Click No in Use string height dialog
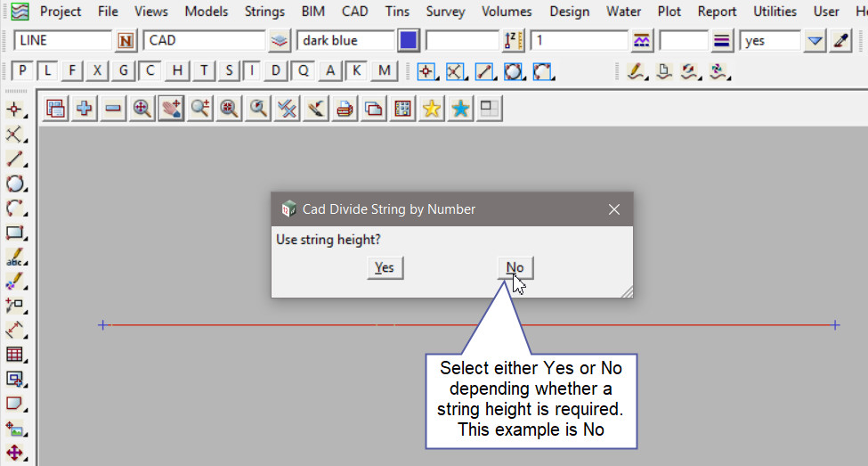 click(515, 267)
